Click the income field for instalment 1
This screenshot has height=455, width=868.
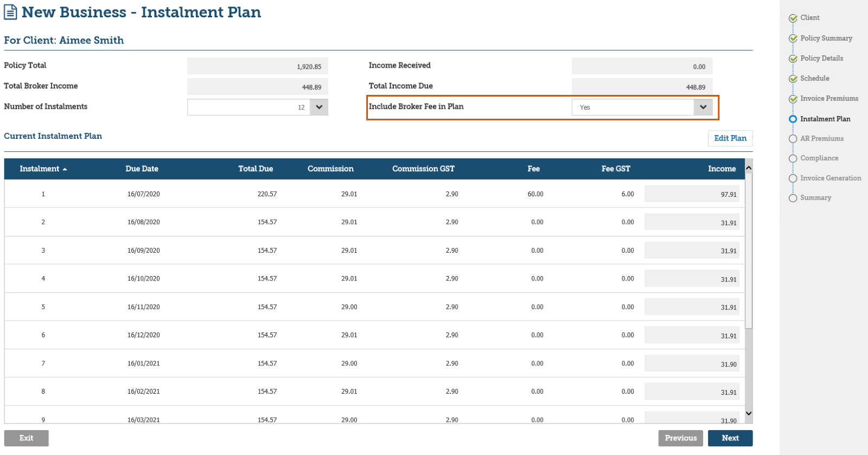(x=692, y=194)
